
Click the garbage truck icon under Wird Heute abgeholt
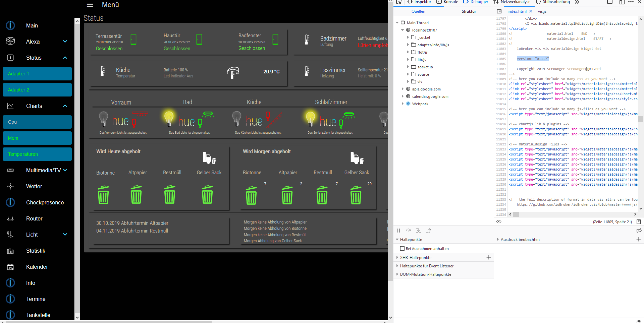[209, 158]
